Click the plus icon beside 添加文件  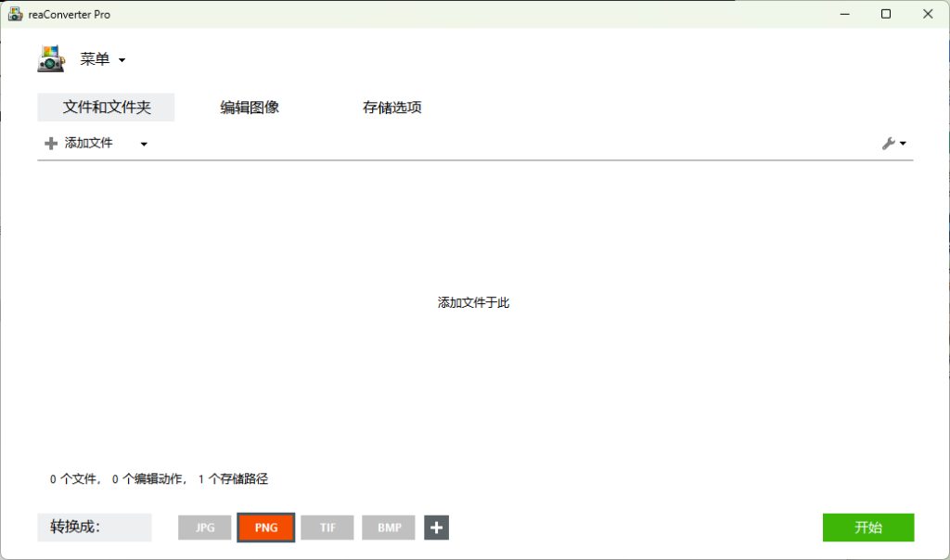(49, 143)
